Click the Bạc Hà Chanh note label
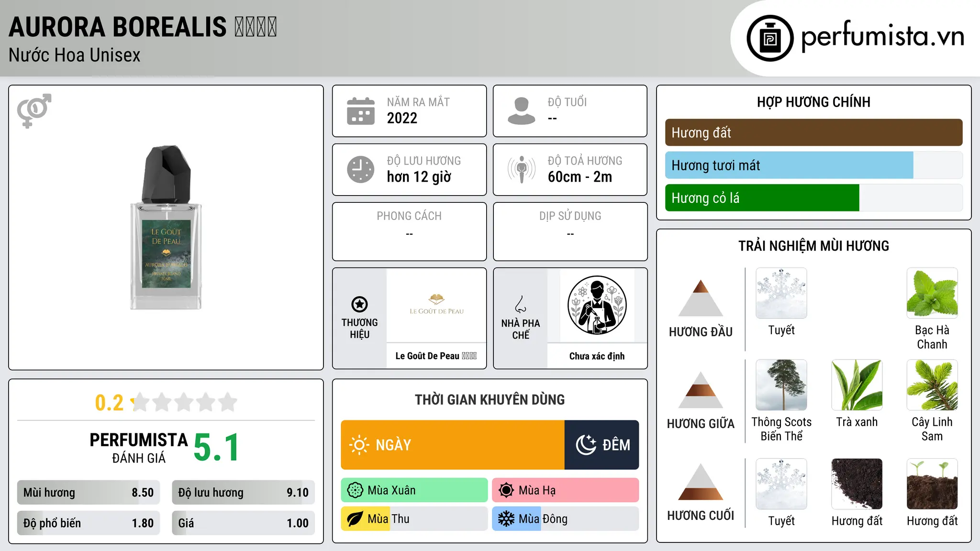This screenshot has width=980, height=551. coord(932,337)
